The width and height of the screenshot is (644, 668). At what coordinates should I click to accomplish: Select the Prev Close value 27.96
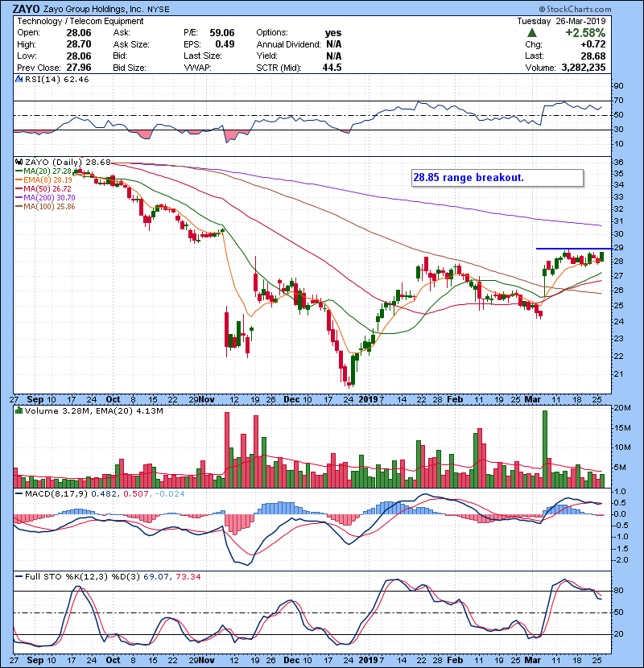click(x=78, y=68)
